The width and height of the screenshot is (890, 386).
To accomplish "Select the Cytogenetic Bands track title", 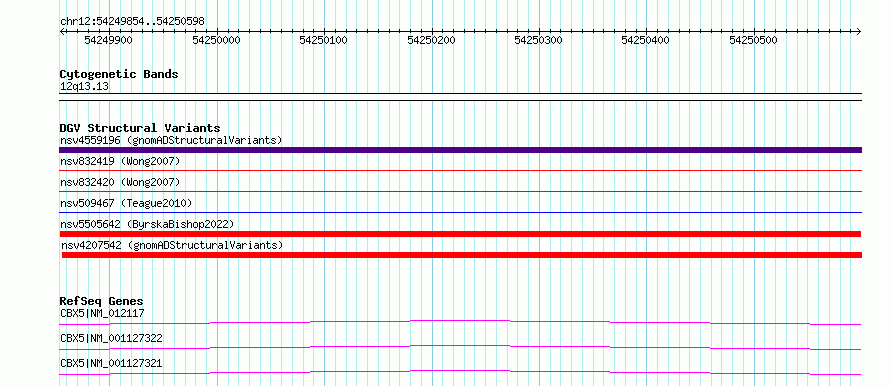I will pyautogui.click(x=119, y=74).
